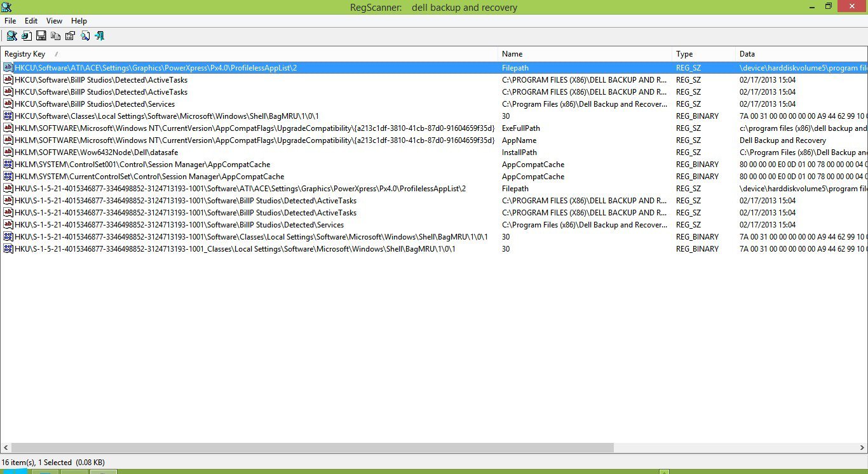Select the HKCU BillP Studios Detected\Services key

(95, 104)
